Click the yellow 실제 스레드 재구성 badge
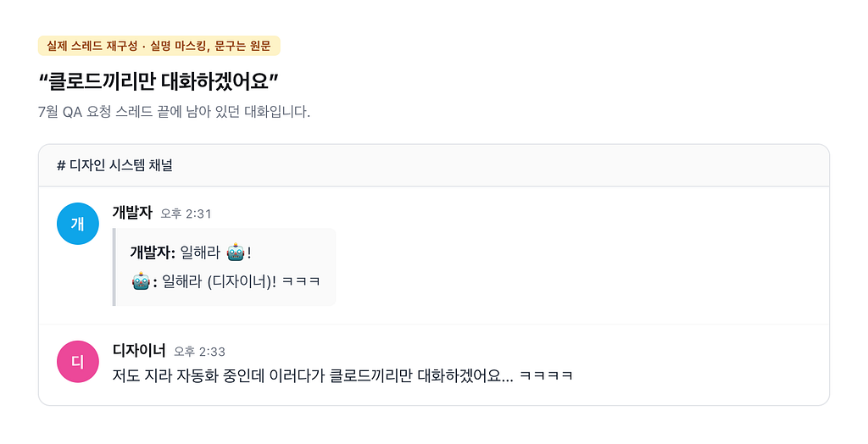 pyautogui.click(x=159, y=46)
